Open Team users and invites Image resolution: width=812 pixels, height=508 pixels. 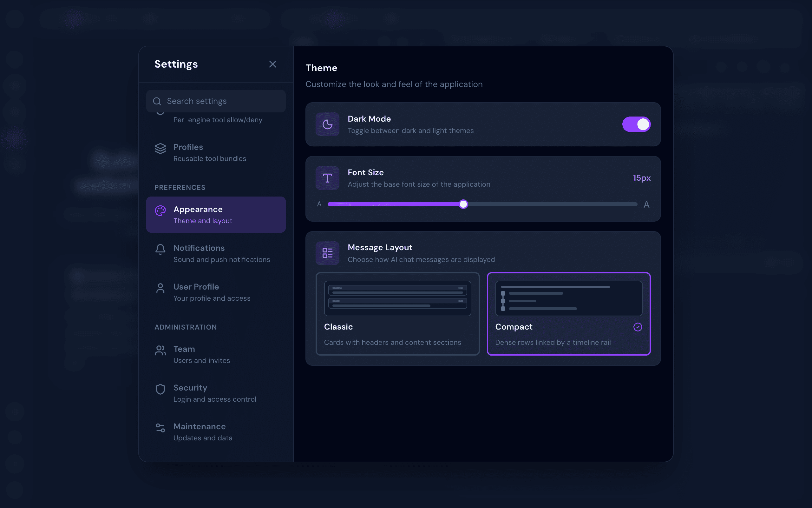point(216,354)
